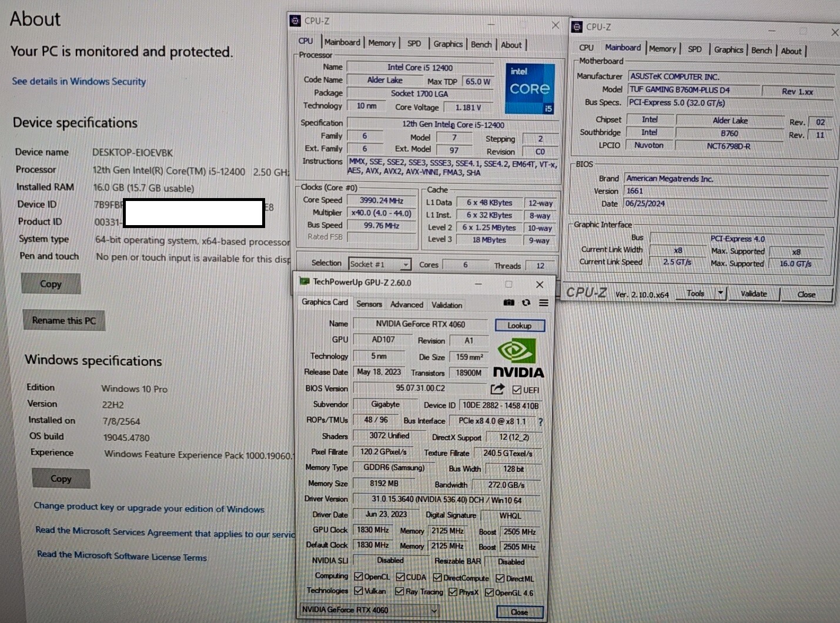Toggle the UEFI checkbox in GPU-Z
This screenshot has height=623, width=840.
(517, 390)
